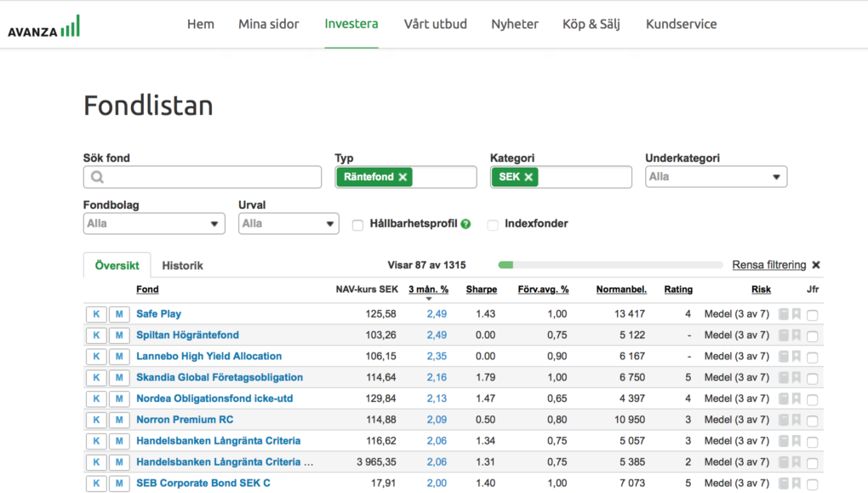
Task: Select the Översikt tab
Action: tap(117, 266)
